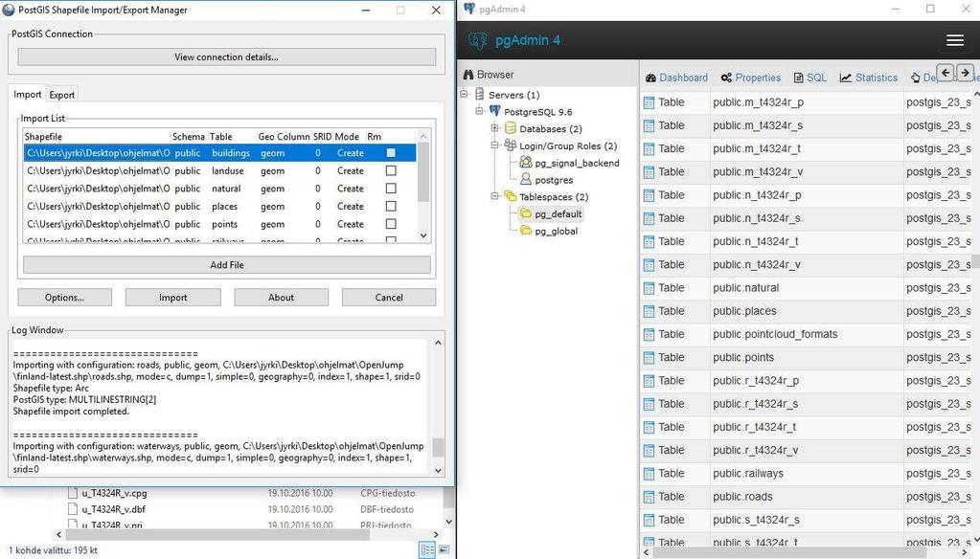Click the pg_default folder icon
Screen dimensions: 980x559
point(526,213)
